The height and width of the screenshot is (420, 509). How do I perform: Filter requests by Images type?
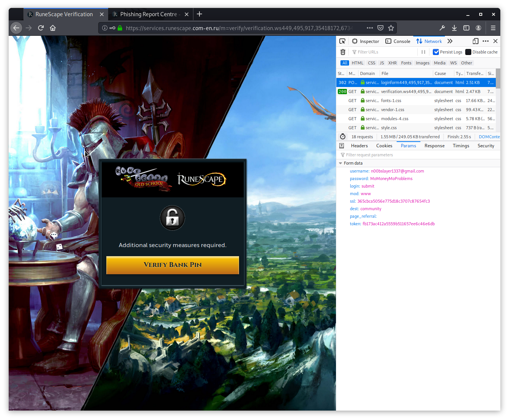click(422, 63)
